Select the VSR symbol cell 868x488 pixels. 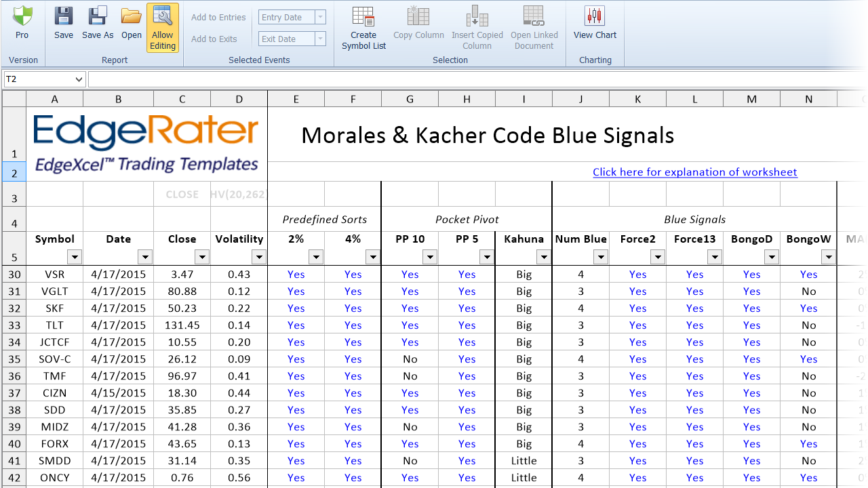pos(55,274)
